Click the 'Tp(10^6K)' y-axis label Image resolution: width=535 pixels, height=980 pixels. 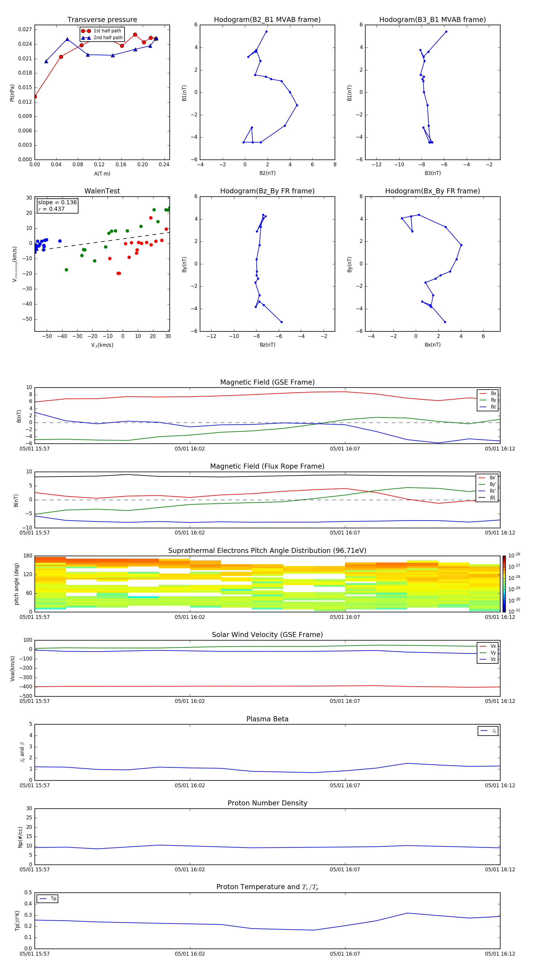click(x=17, y=921)
